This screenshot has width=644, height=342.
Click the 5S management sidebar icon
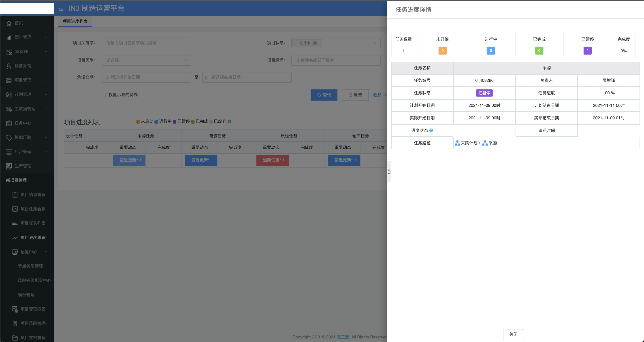[9, 52]
